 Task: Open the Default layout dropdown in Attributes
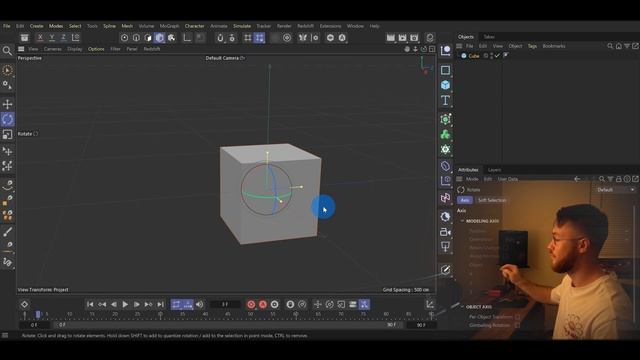pos(615,190)
